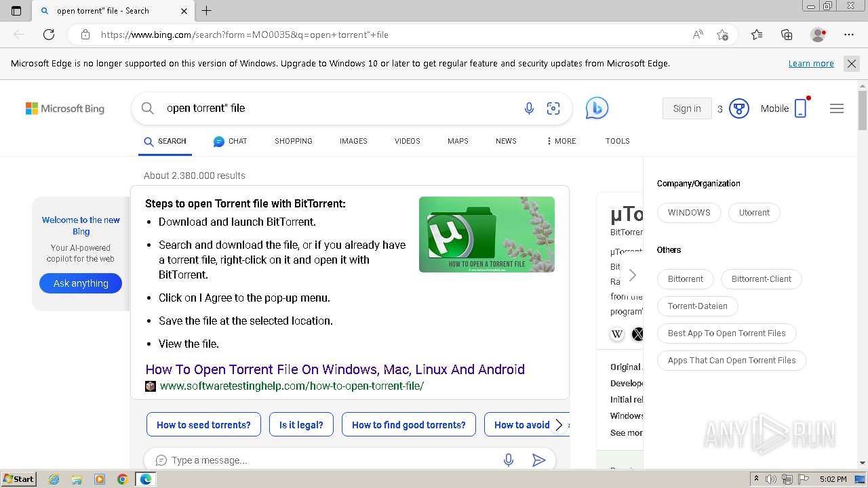The image size is (868, 488).
Task: Click the browser back arrow
Action: click(x=19, y=35)
